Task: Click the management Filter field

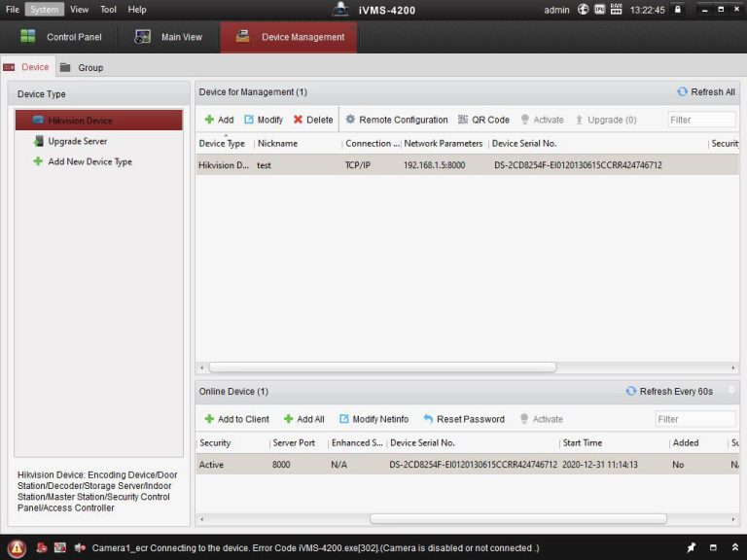Action: tap(701, 120)
